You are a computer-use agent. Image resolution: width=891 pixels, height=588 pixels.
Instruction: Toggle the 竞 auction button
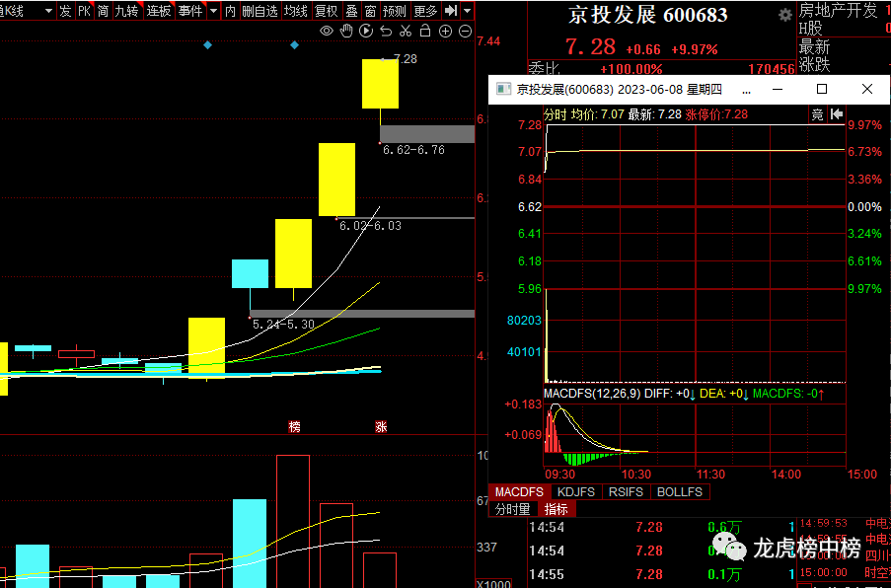817,114
